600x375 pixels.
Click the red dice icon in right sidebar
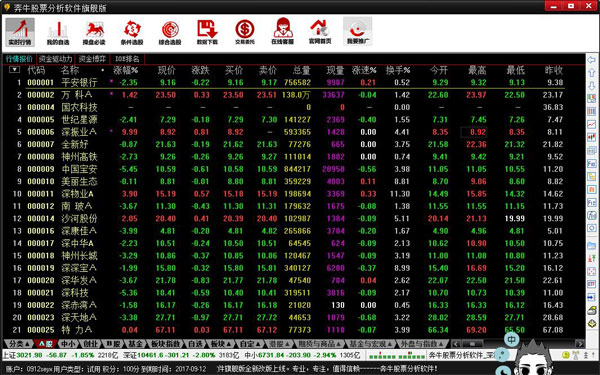click(592, 272)
